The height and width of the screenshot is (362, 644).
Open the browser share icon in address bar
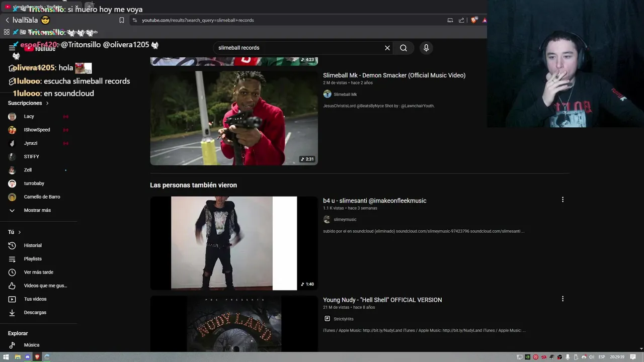461,20
